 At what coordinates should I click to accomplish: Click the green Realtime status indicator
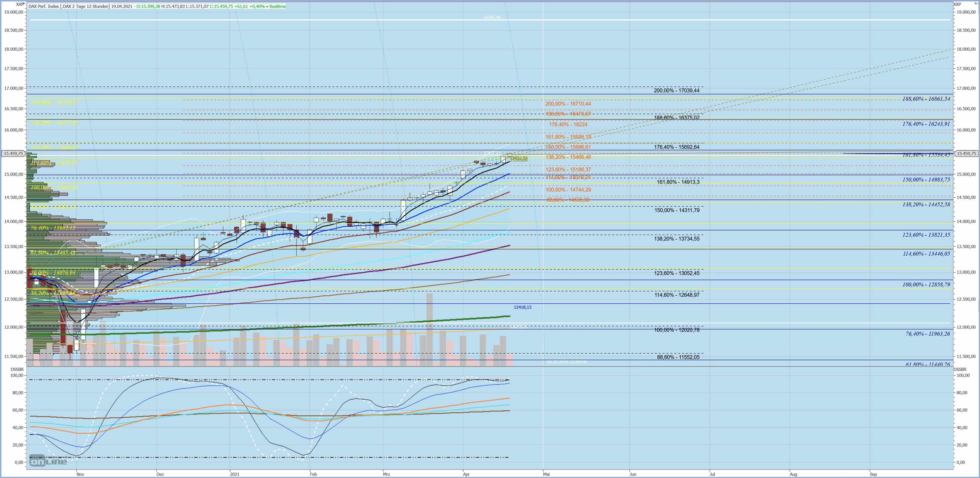pos(277,6)
